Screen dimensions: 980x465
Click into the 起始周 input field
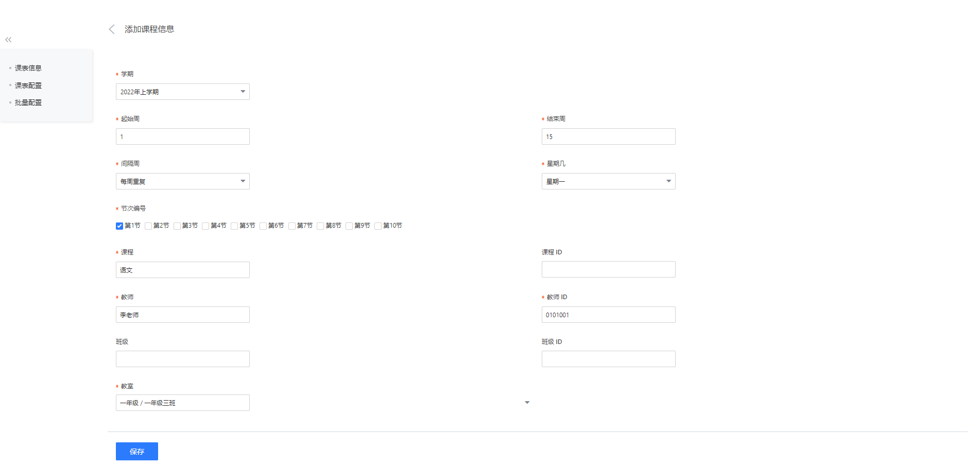click(182, 136)
